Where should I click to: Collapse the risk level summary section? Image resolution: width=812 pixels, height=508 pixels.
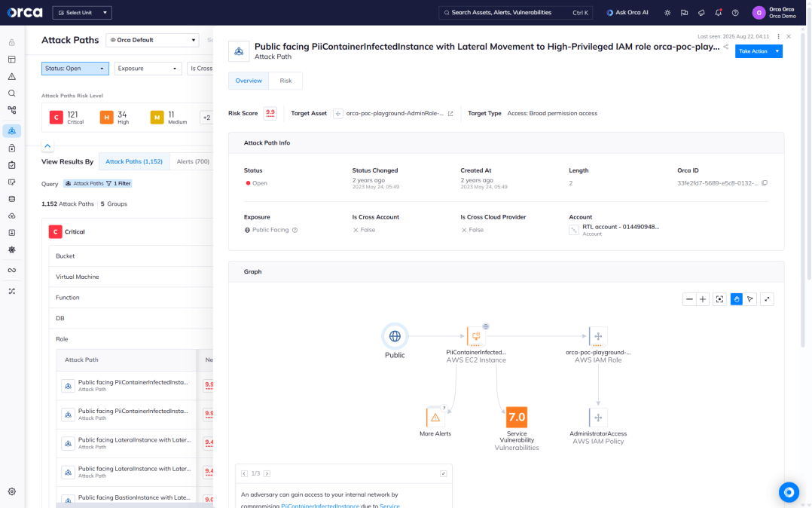[47, 146]
